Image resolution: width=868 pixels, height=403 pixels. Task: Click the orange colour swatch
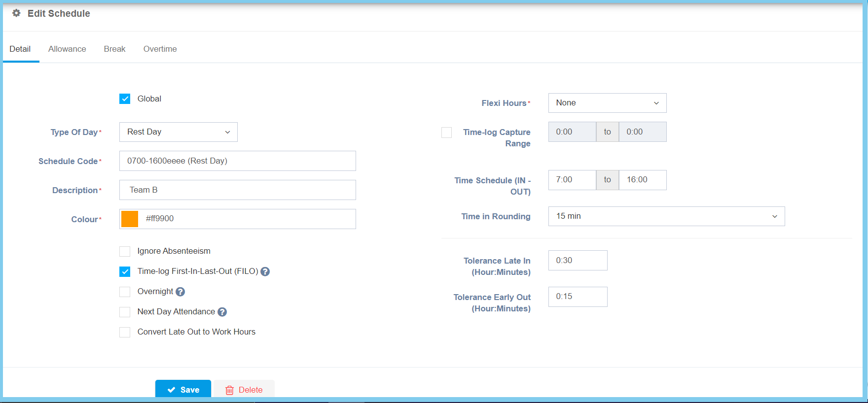(130, 219)
